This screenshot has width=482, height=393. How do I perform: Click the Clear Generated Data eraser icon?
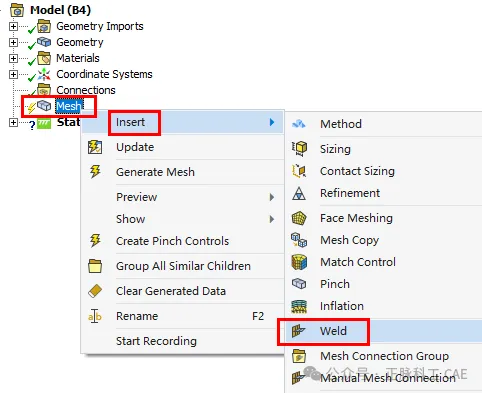(x=95, y=291)
